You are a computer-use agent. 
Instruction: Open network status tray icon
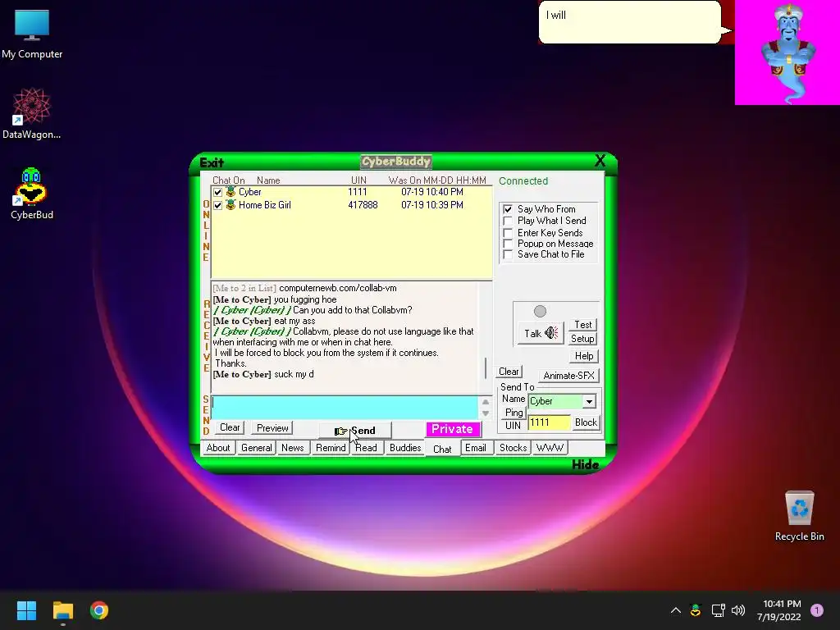coord(718,610)
